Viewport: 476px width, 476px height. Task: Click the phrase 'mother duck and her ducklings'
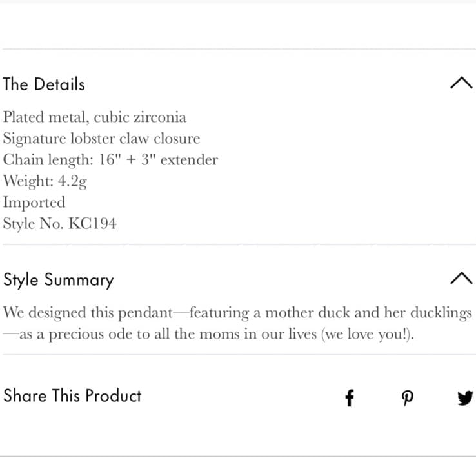(369, 313)
